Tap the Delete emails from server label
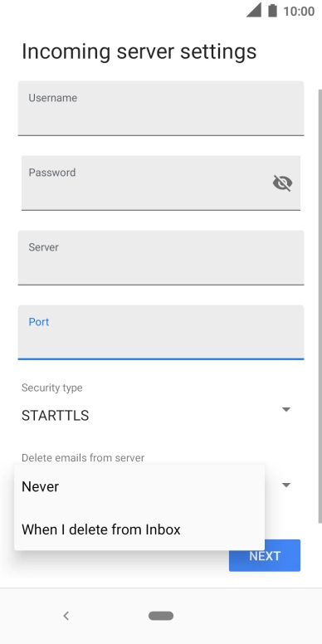Screen dimensions: 322x644 83,457
